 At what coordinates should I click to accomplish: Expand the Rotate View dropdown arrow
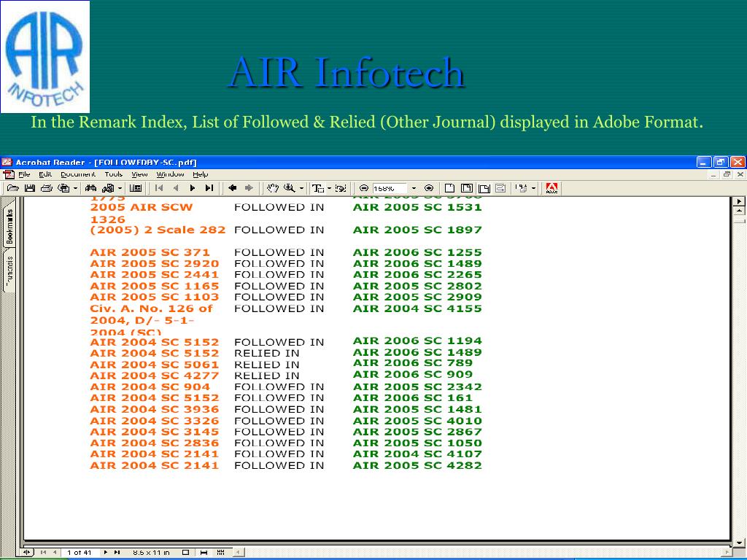point(533,188)
